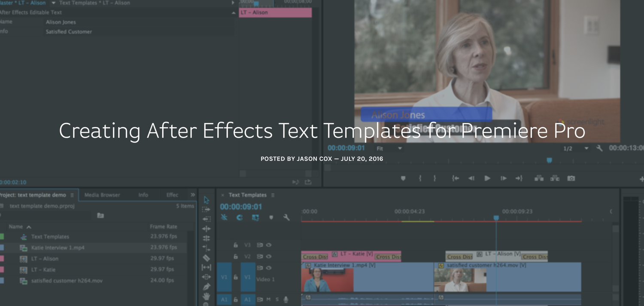Open timeline display settings wrench
The height and width of the screenshot is (306, 644).
[x=286, y=217]
